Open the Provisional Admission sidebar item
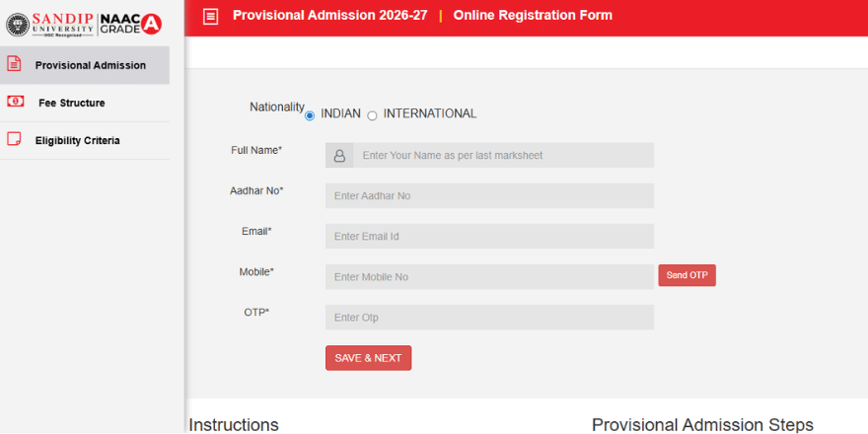The width and height of the screenshot is (868, 434). pyautogui.click(x=90, y=65)
